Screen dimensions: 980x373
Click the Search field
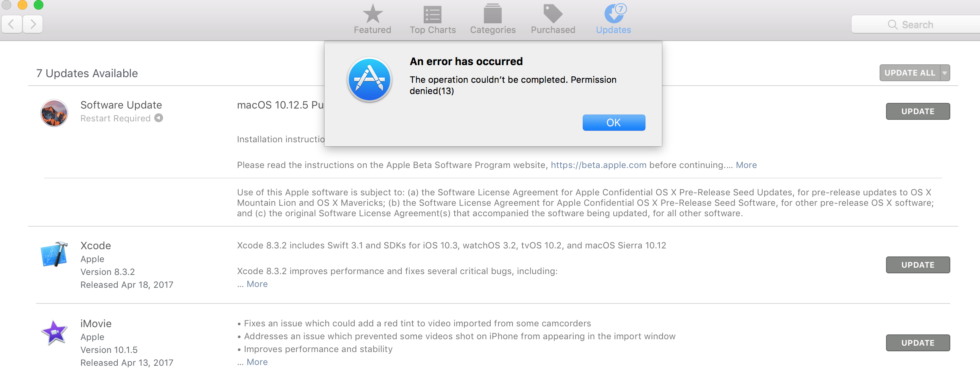pyautogui.click(x=916, y=25)
